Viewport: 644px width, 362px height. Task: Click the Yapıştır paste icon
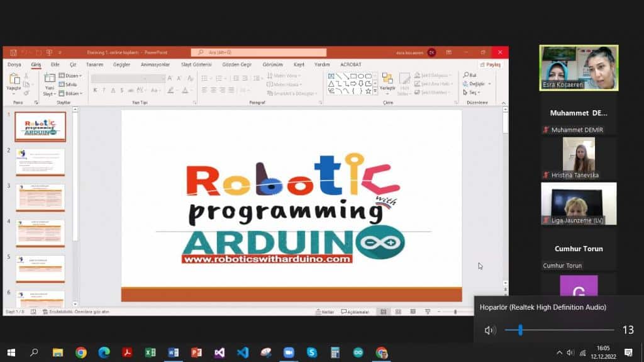[13, 79]
